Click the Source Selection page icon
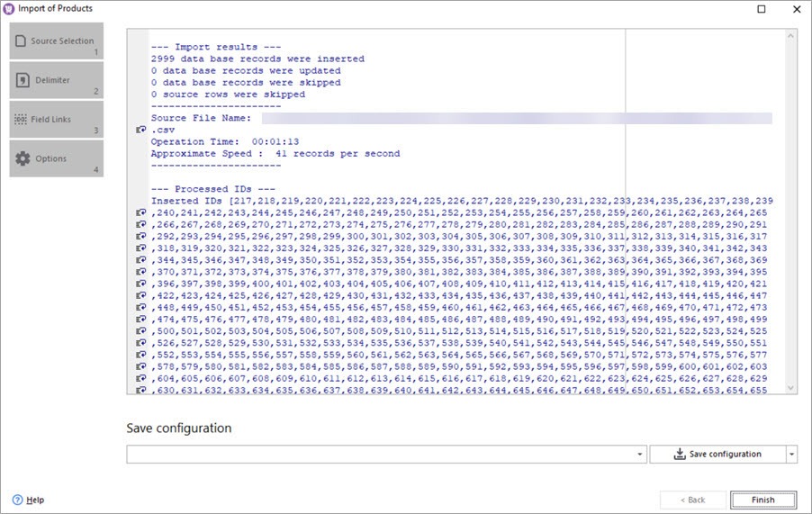Screen dimensions: 812x514 coord(22,41)
